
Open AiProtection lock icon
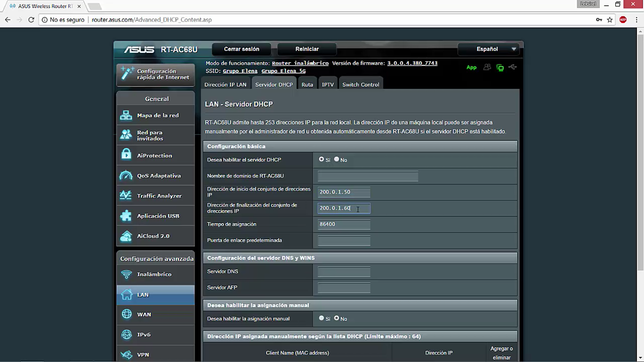pos(126,155)
